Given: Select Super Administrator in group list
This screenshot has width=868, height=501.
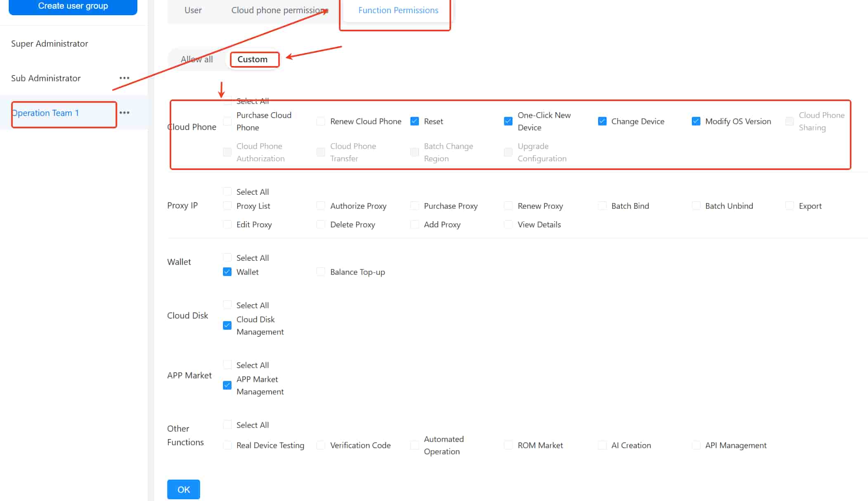Looking at the screenshot, I should [x=50, y=44].
